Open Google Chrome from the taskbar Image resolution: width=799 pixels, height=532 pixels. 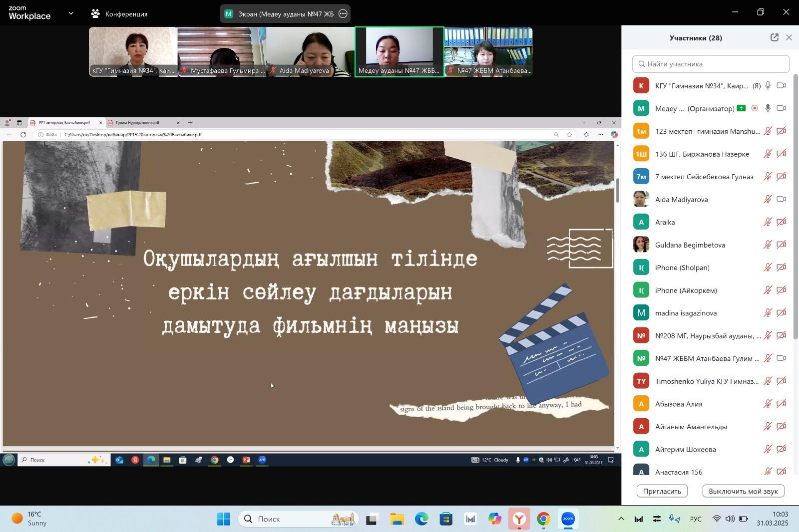[542, 519]
